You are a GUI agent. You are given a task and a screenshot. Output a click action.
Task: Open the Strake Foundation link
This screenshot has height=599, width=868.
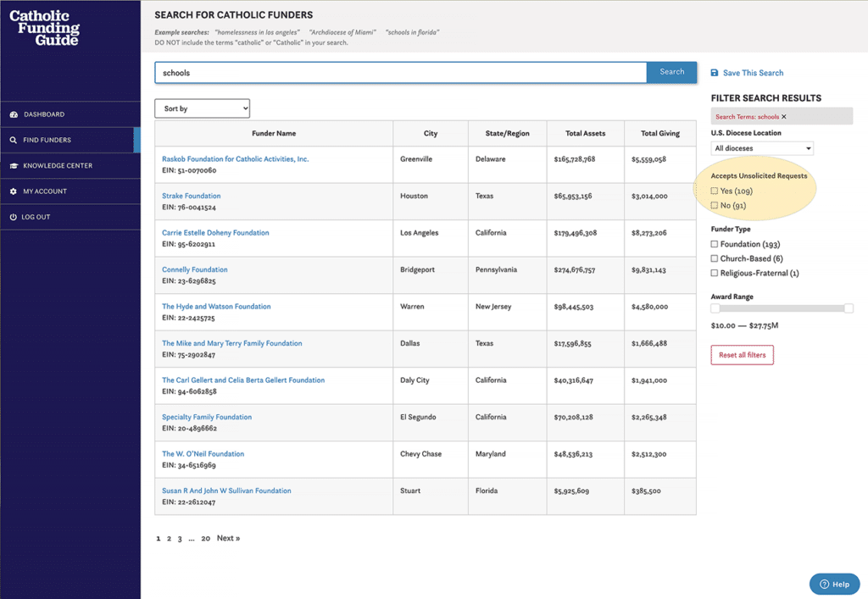click(x=191, y=196)
